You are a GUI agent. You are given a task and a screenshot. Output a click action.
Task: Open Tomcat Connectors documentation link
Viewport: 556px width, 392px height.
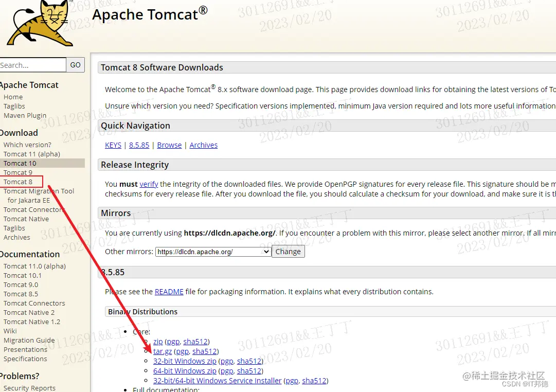pos(34,303)
